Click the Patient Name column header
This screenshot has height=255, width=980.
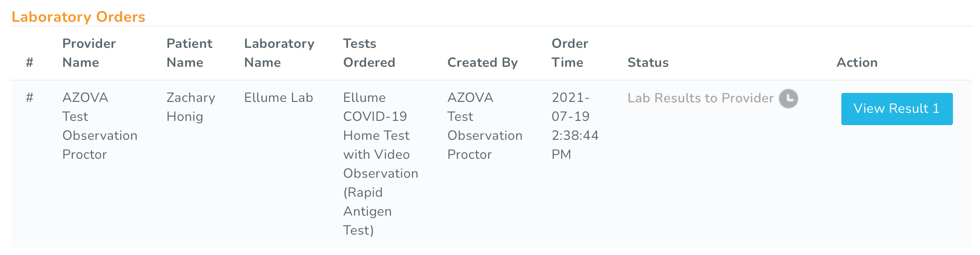[189, 53]
